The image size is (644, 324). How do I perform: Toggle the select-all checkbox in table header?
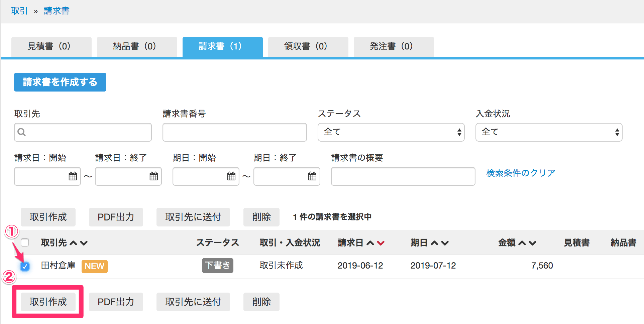(x=25, y=242)
